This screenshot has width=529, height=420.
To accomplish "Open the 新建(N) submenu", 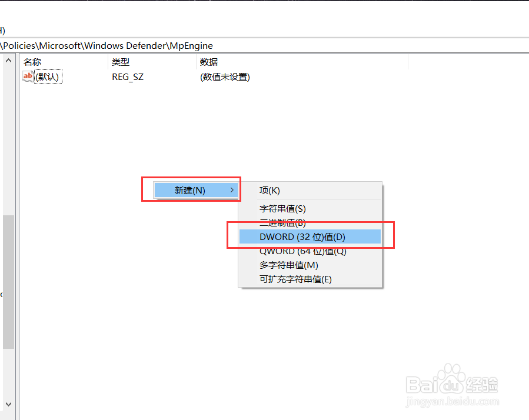I will tap(196, 190).
